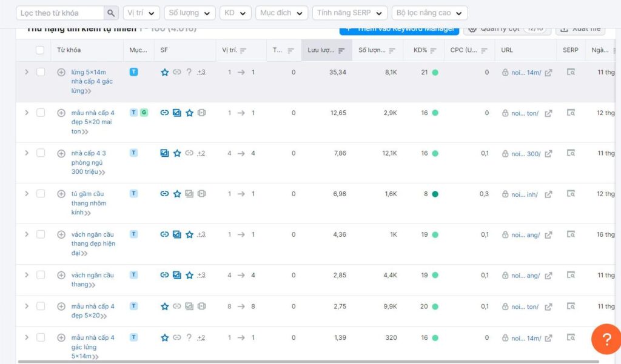The image size is (621, 364).
Task: Click the star SERP feature icon in first row
Action: 164,72
